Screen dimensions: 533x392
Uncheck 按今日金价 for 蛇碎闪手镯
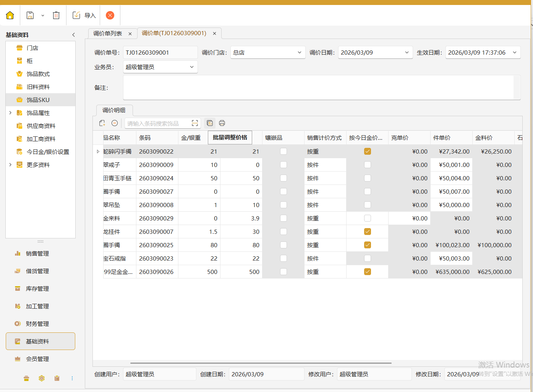click(367, 151)
